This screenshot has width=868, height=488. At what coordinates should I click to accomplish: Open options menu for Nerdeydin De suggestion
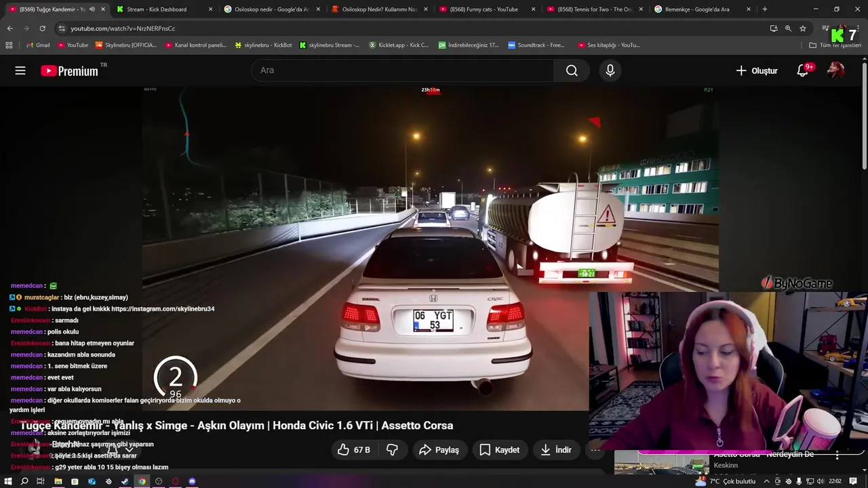pos(837,455)
